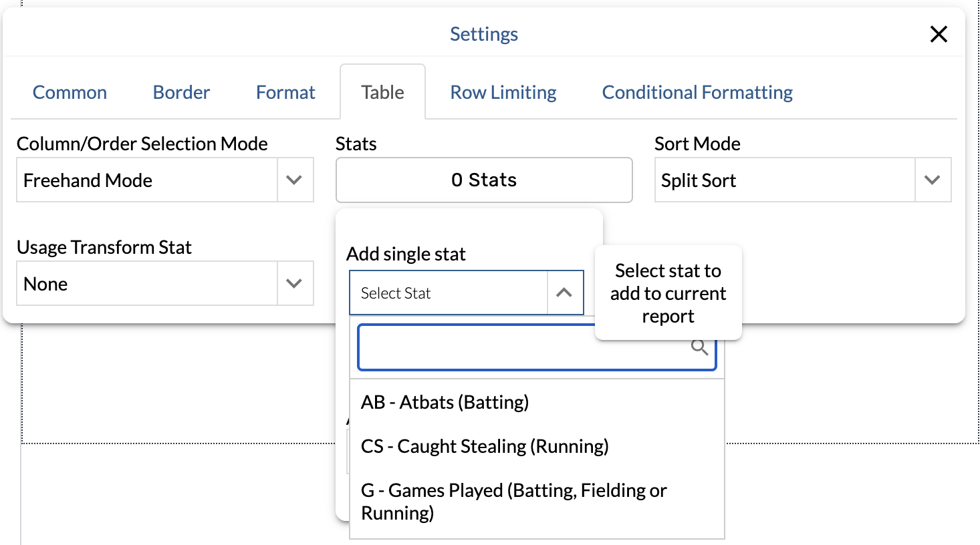Go to the Format tab

285,92
